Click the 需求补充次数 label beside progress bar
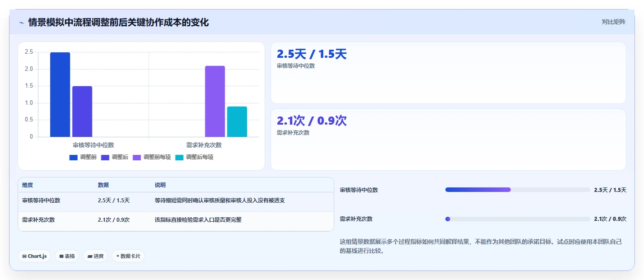644x280 pixels. [x=356, y=219]
